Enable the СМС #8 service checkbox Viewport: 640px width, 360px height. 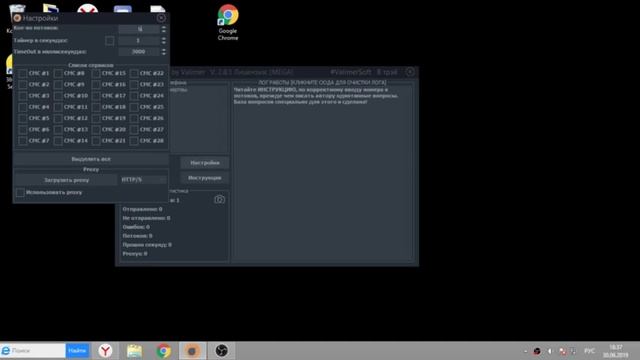(x=58, y=73)
